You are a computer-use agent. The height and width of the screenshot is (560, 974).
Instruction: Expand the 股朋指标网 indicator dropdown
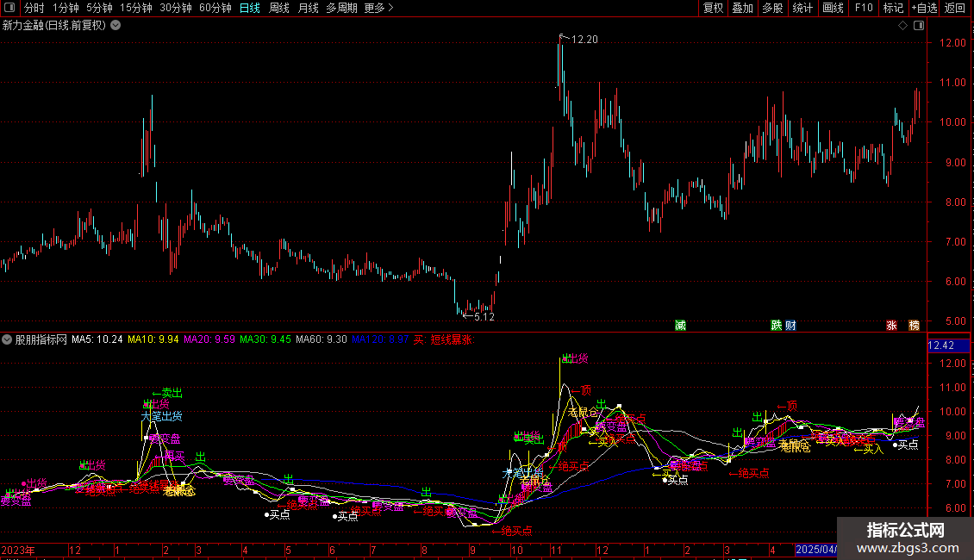click(x=7, y=339)
